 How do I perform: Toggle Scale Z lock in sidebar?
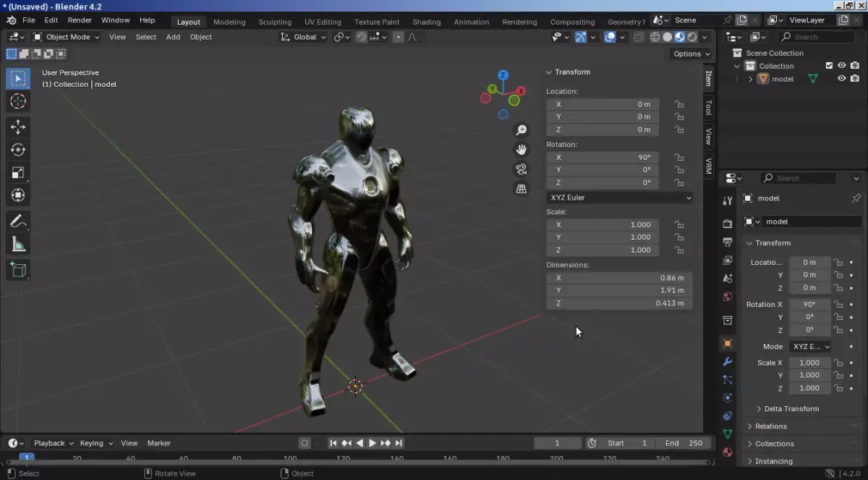(x=679, y=250)
